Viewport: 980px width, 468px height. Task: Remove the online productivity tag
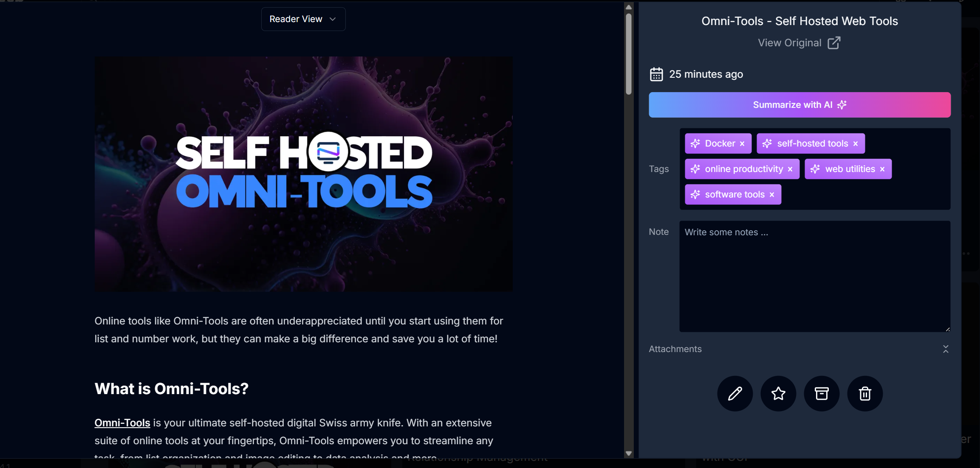coord(790,169)
